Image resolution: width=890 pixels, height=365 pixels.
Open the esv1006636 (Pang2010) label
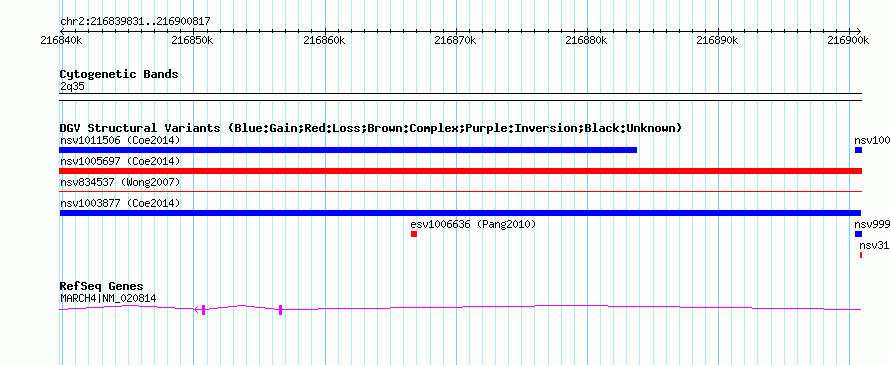473,224
